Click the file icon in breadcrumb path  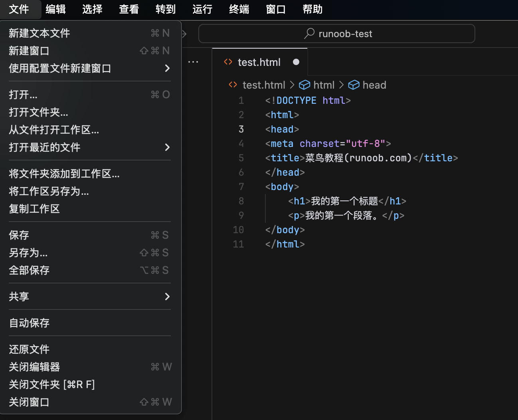[x=233, y=85]
